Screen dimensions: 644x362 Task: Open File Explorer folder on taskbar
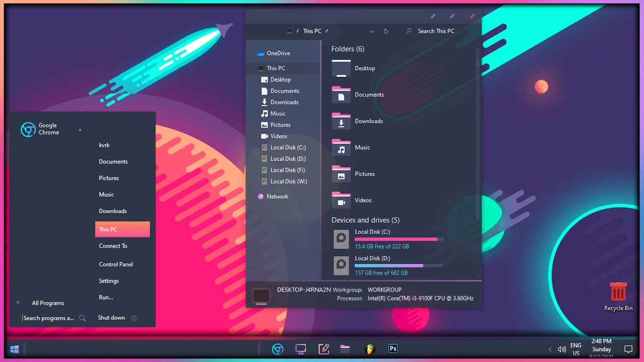[x=345, y=349]
